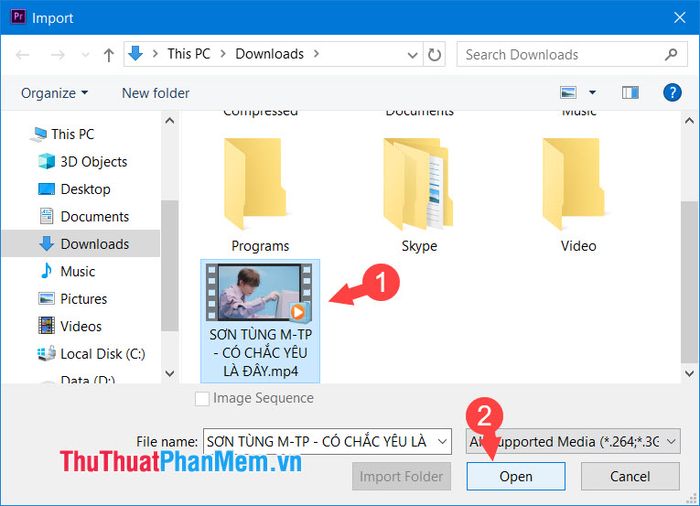Click the Cancel button
Image resolution: width=700 pixels, height=506 pixels.
pos(630,477)
